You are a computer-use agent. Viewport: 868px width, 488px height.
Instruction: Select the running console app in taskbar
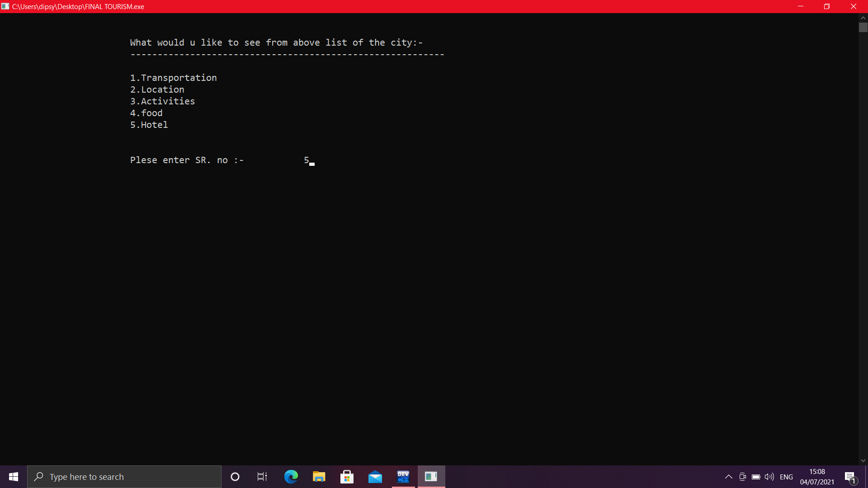tap(431, 477)
